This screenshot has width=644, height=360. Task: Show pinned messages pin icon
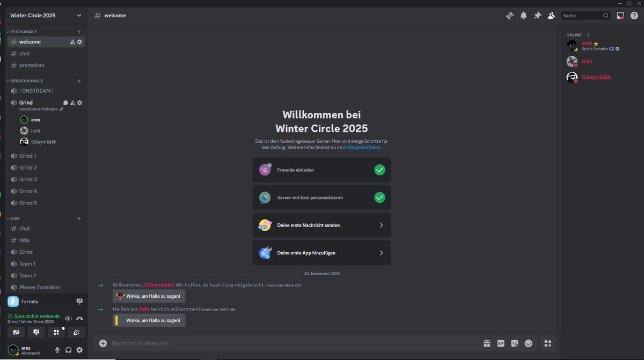(x=537, y=16)
